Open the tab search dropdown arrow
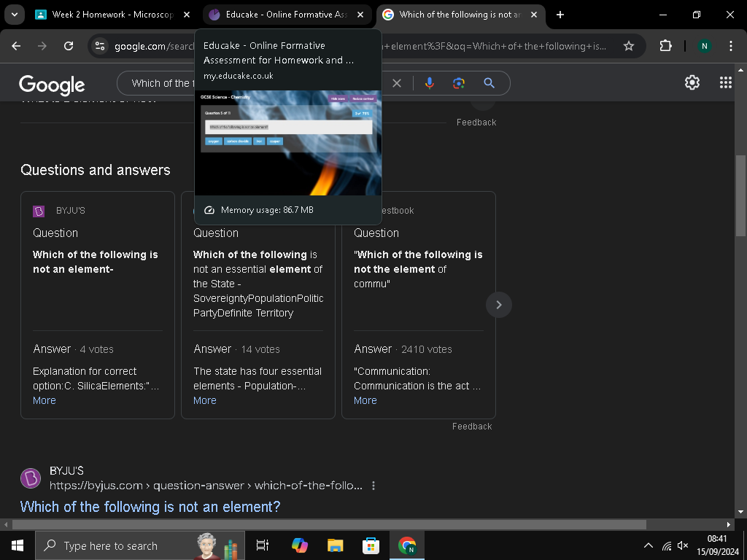747x560 pixels. [15, 15]
